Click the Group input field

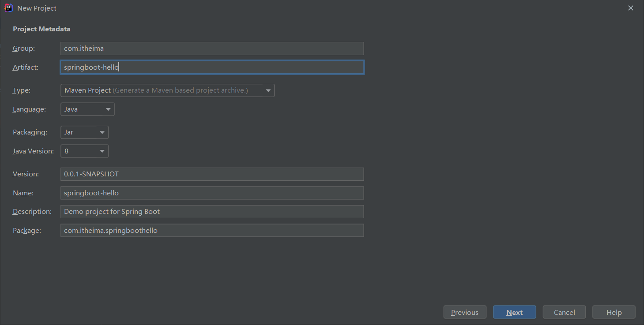coord(212,49)
